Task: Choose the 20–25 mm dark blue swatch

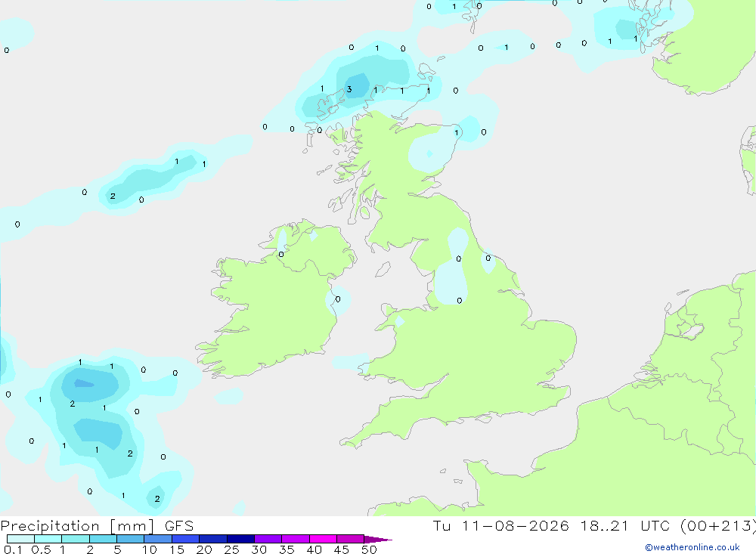Action: pos(212,539)
